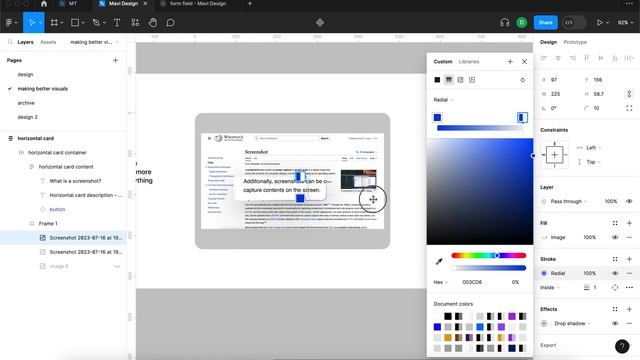Select the horizontal card container layer
Image resolution: width=640 pixels, height=360 pixels.
tap(57, 153)
